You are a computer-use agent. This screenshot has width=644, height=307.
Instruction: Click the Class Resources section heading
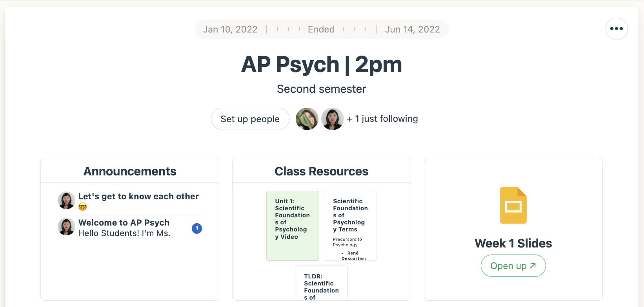(321, 171)
